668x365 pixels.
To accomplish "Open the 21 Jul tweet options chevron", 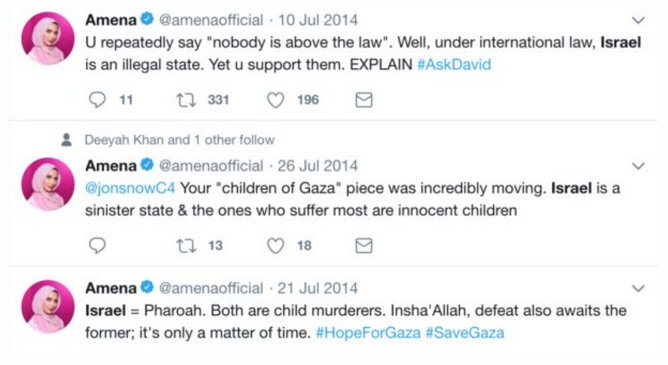I will point(638,288).
